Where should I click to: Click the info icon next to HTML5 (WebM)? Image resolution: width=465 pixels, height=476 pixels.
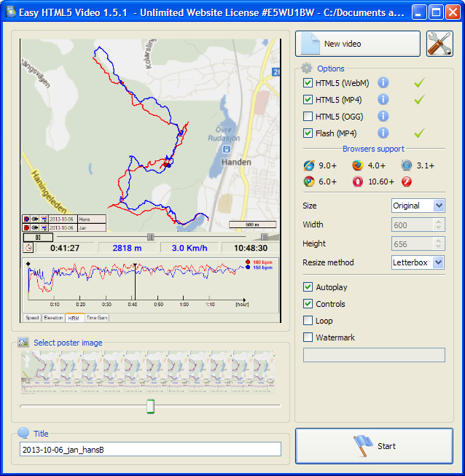pos(383,82)
